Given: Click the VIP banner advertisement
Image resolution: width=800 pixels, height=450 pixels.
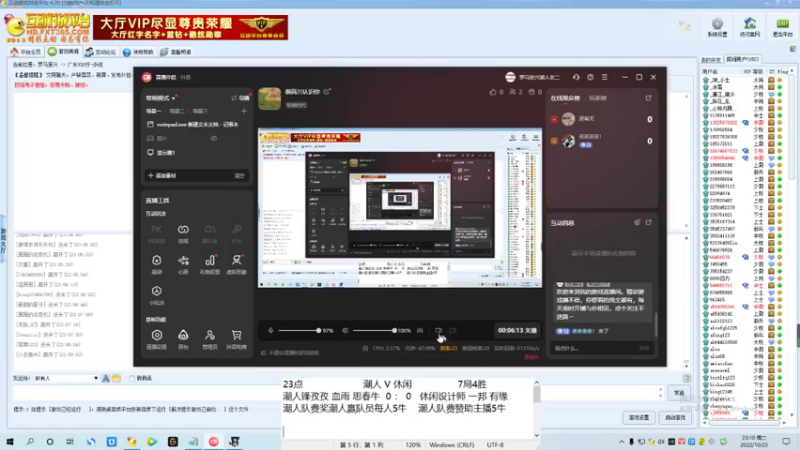Looking at the screenshot, I should [191, 27].
